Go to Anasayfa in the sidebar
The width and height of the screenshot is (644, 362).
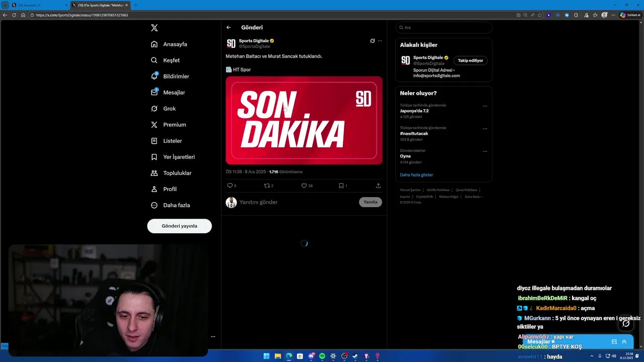pyautogui.click(x=169, y=44)
